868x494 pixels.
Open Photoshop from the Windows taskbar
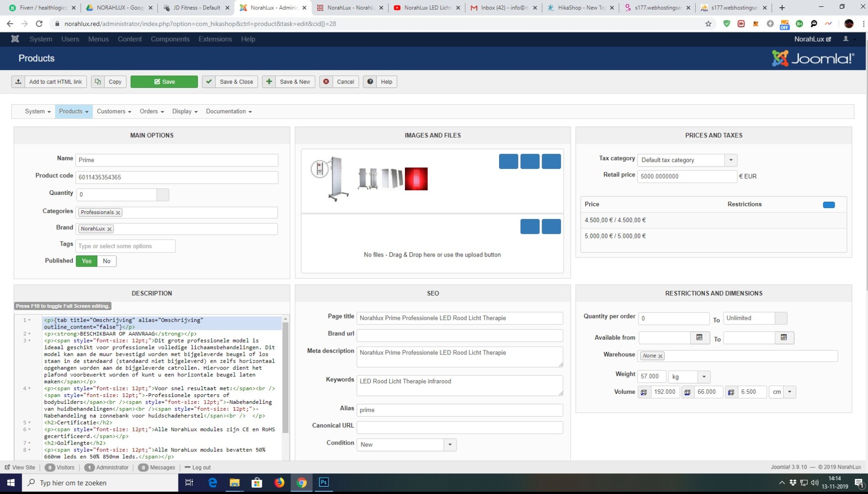point(324,483)
